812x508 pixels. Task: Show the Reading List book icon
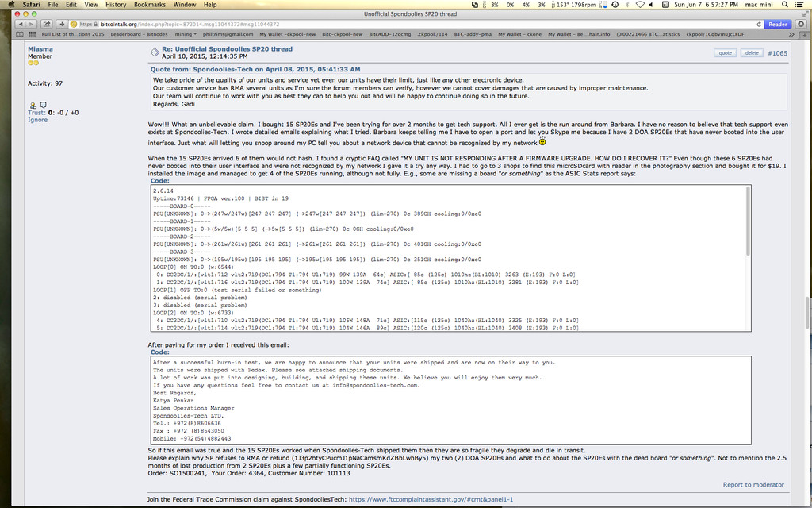click(20, 34)
